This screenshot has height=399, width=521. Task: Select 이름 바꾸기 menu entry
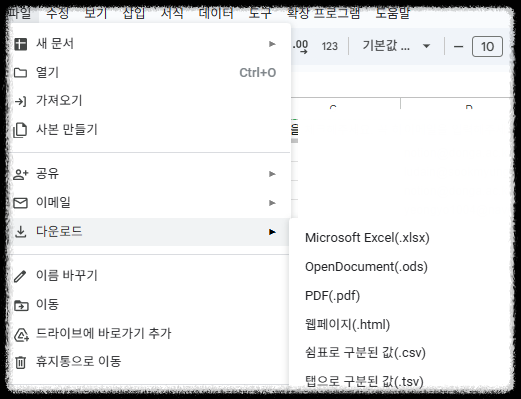[x=150, y=276]
